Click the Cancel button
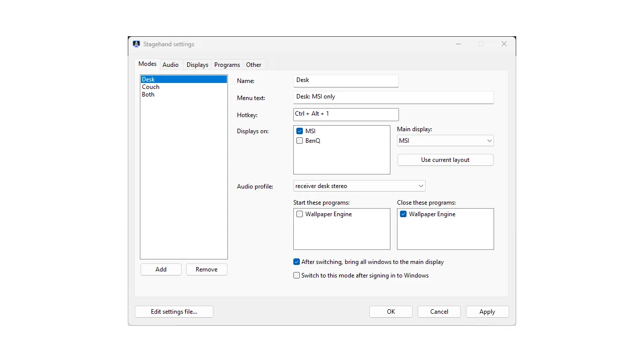Image resolution: width=644 pixels, height=362 pixels. click(439, 312)
